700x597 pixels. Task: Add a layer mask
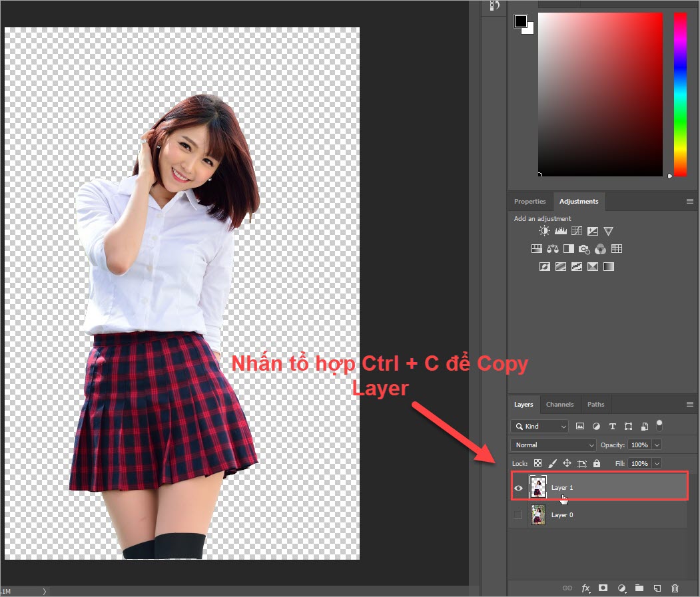pyautogui.click(x=603, y=588)
